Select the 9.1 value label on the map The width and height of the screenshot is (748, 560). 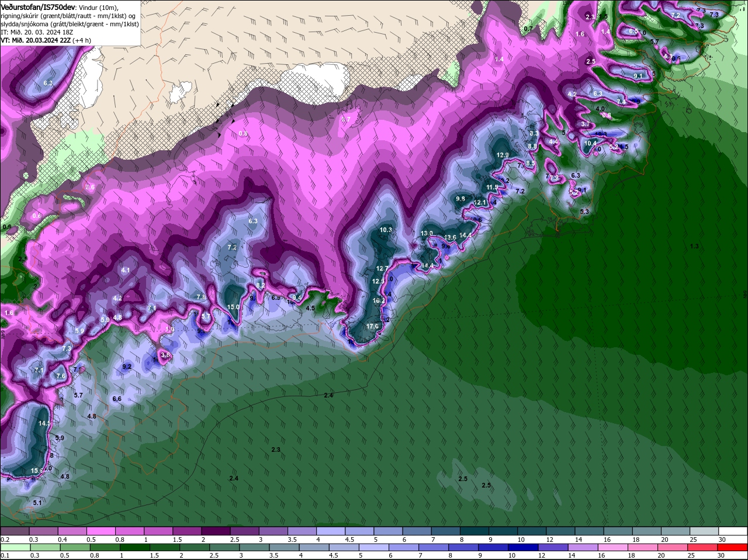638,76
